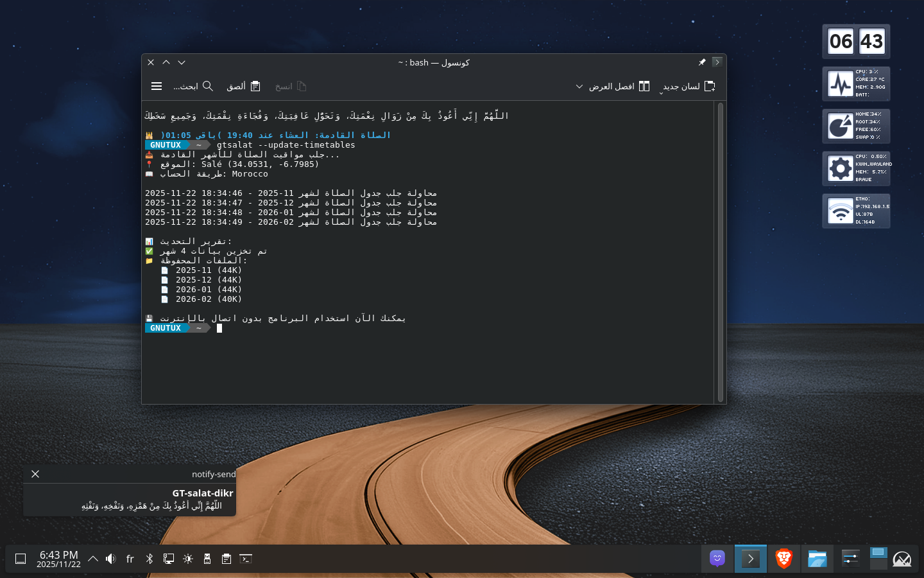Screen dimensions: 924x578
Task: Open System Settings from the taskbar
Action: [x=850, y=559]
